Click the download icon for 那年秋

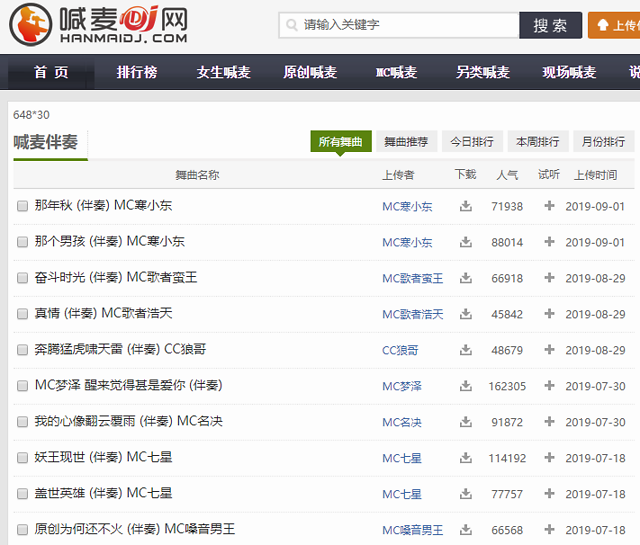[465, 207]
